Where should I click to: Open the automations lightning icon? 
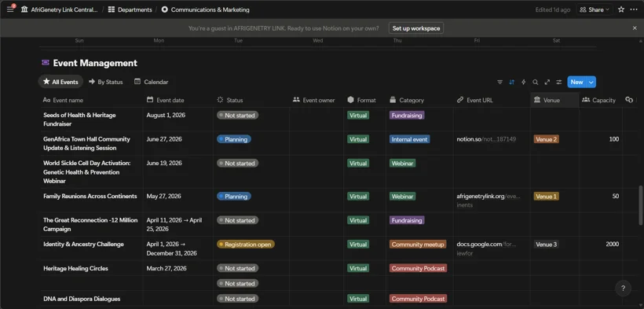(523, 82)
